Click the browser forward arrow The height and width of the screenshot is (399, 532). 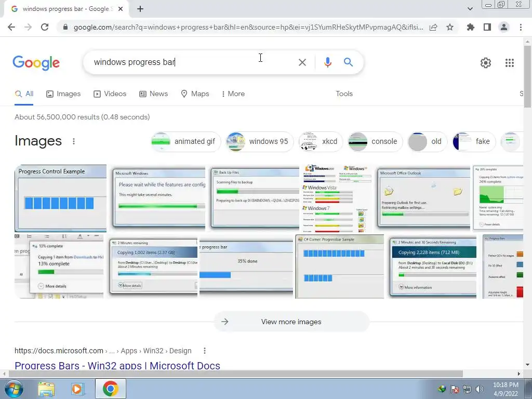[28, 27]
